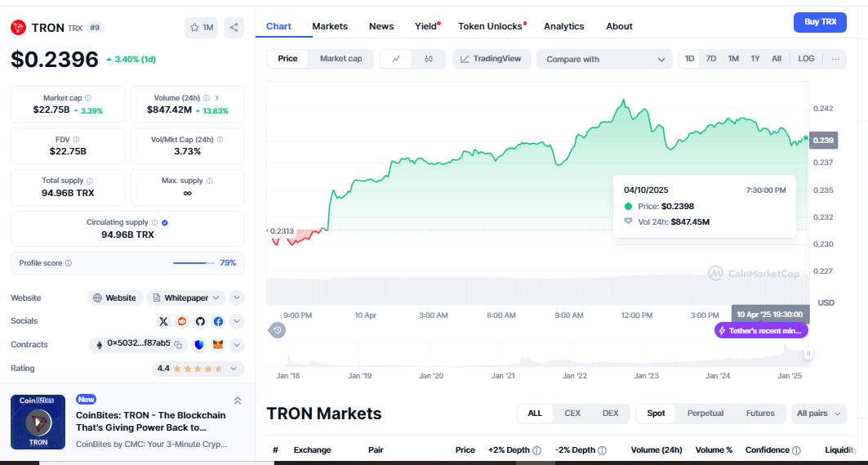Image resolution: width=868 pixels, height=465 pixels.
Task: Filter markets by CEX
Action: pos(572,414)
